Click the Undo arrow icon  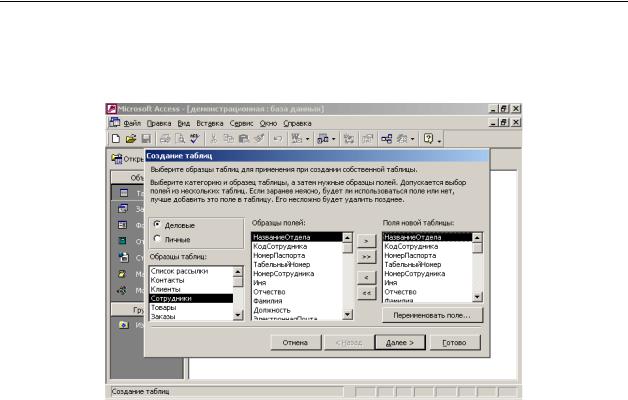(278, 139)
